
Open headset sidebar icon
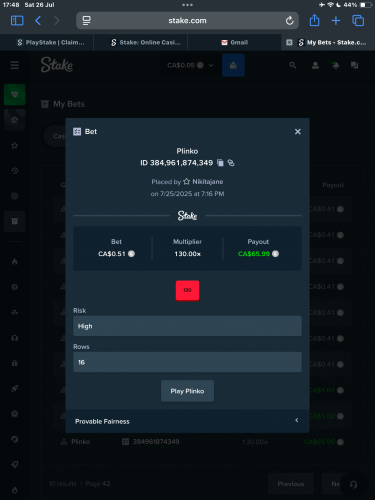point(15,338)
